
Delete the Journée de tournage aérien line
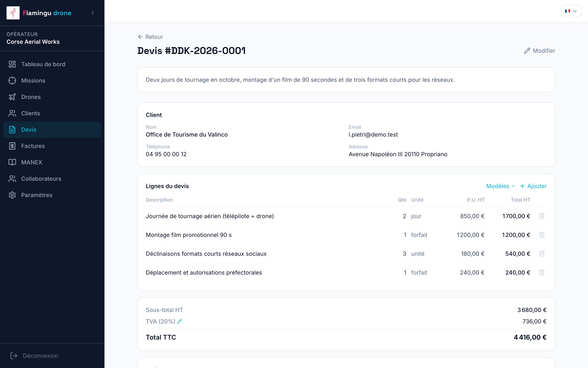(542, 216)
